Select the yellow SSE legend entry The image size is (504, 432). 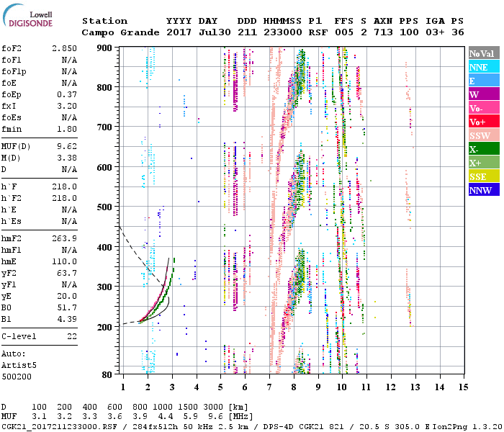click(484, 177)
